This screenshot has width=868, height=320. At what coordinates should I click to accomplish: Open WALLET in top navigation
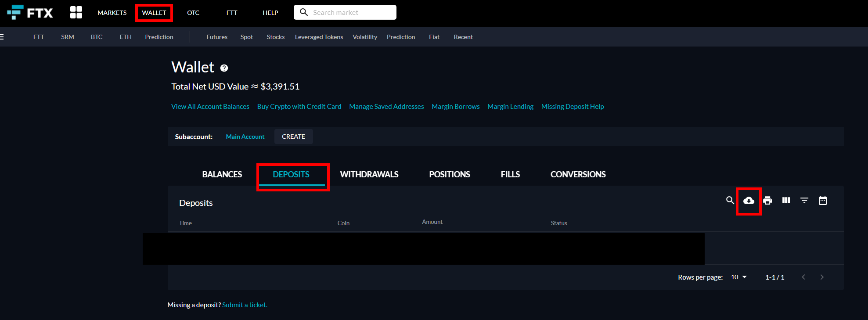(154, 13)
